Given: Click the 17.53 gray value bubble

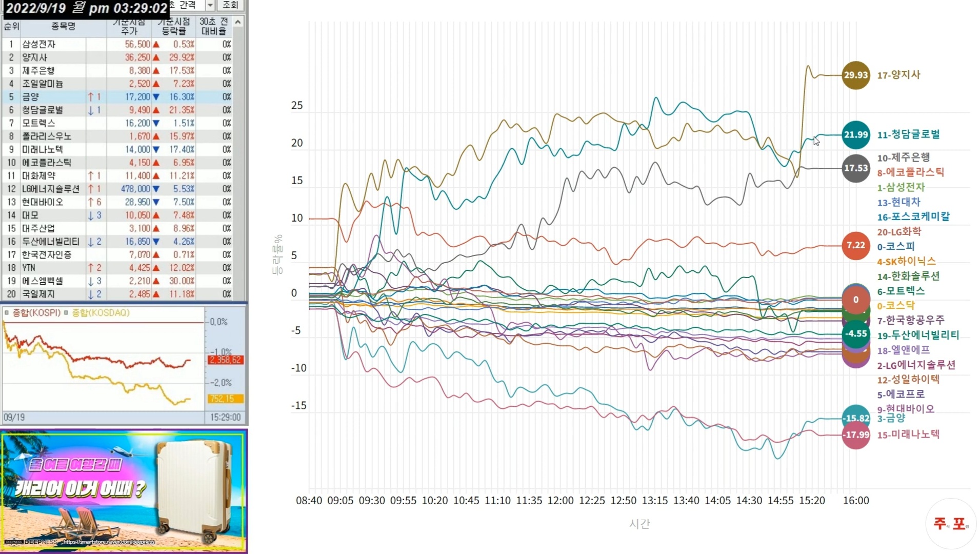Looking at the screenshot, I should pos(856,168).
